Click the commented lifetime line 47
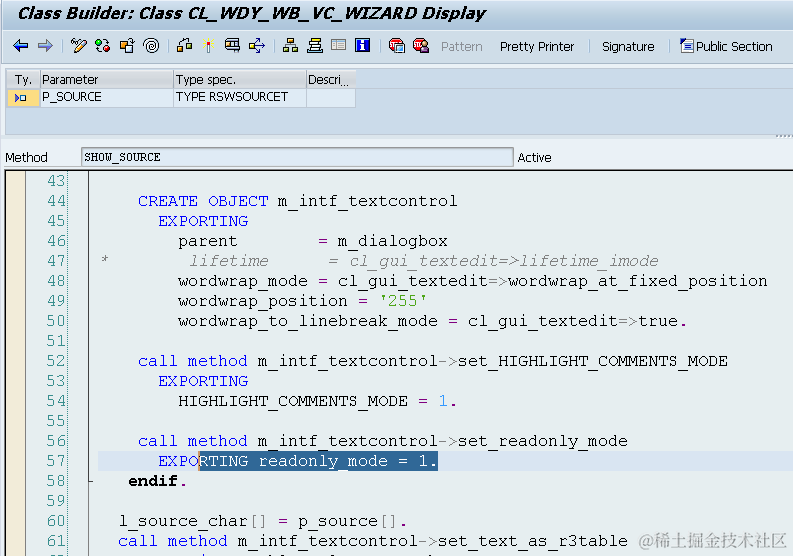 click(424, 262)
